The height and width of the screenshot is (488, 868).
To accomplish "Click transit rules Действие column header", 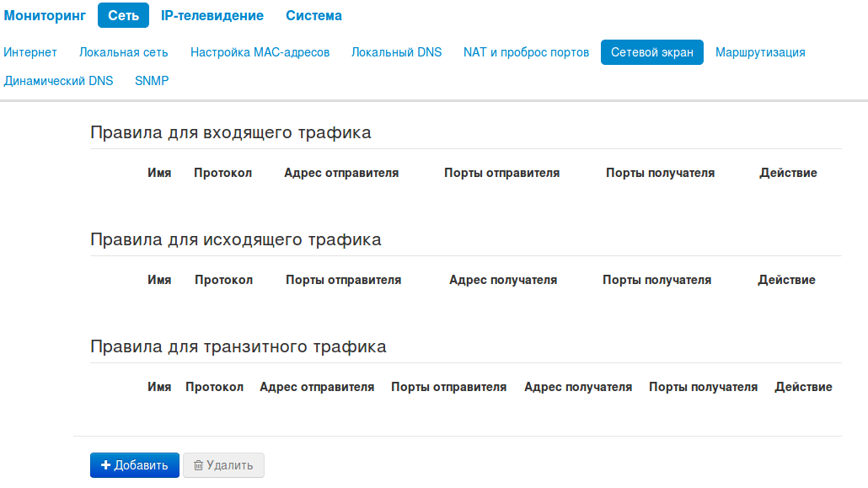I will (x=803, y=387).
